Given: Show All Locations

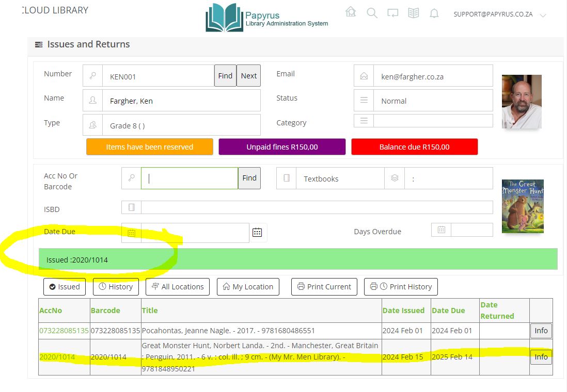Looking at the screenshot, I should [178, 287].
